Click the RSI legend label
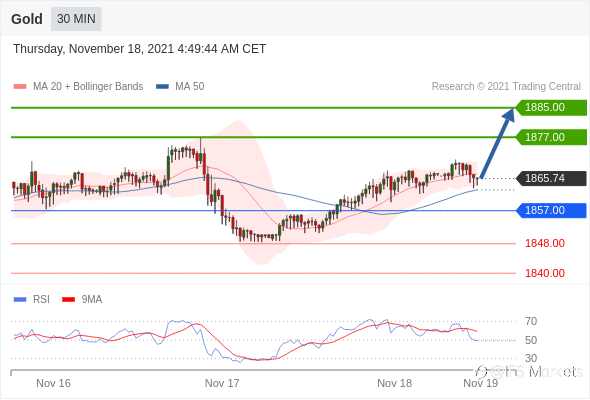Image resolution: width=590 pixels, height=400 pixels. pos(41,300)
